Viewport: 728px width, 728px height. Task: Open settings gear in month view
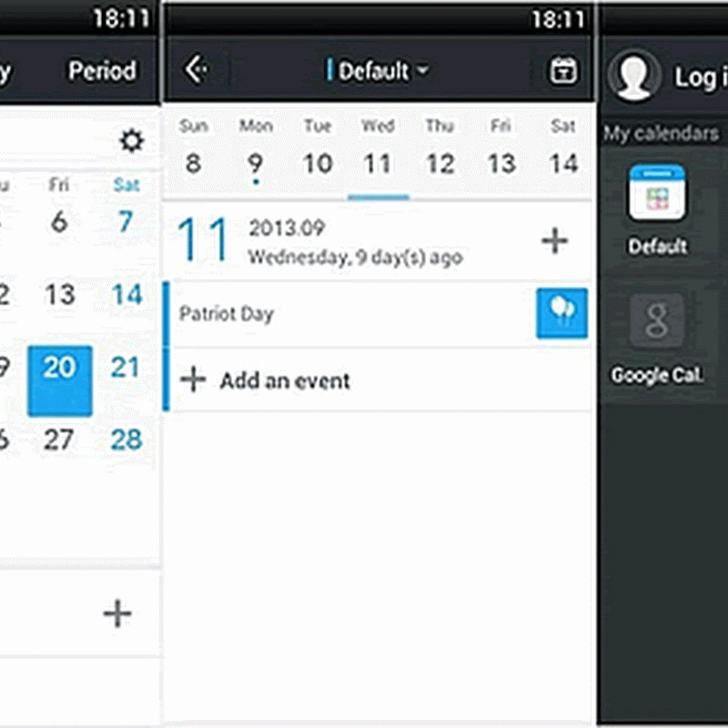pos(132,141)
